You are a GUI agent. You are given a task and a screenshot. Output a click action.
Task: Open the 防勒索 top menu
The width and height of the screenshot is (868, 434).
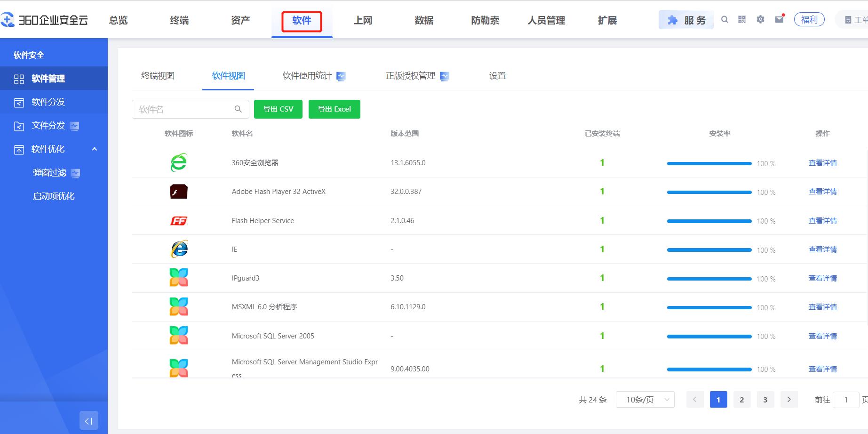click(485, 20)
